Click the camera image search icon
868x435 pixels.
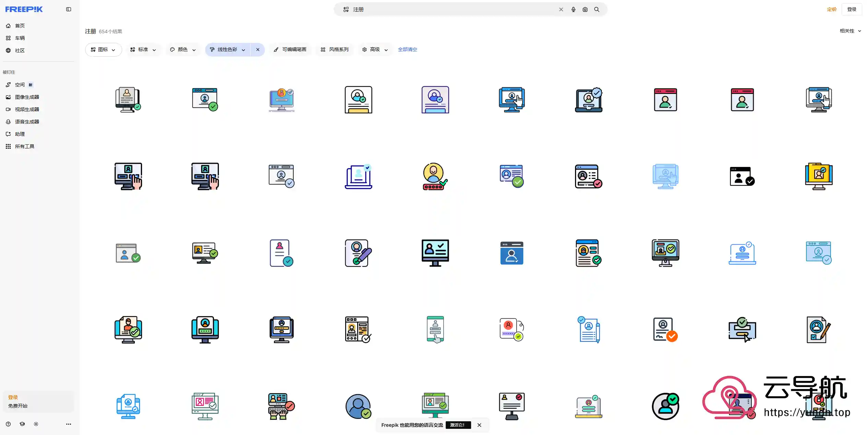(585, 10)
